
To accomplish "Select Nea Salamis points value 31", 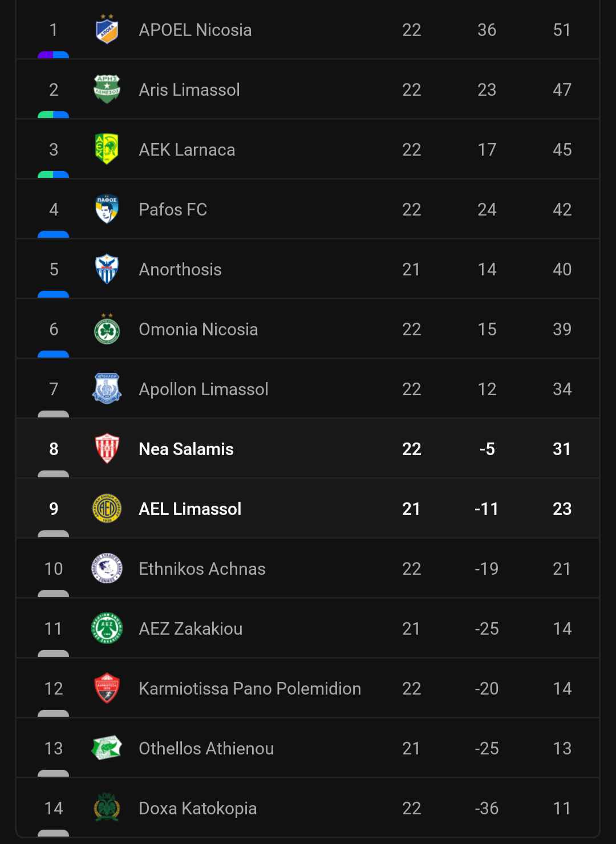I will point(562,449).
